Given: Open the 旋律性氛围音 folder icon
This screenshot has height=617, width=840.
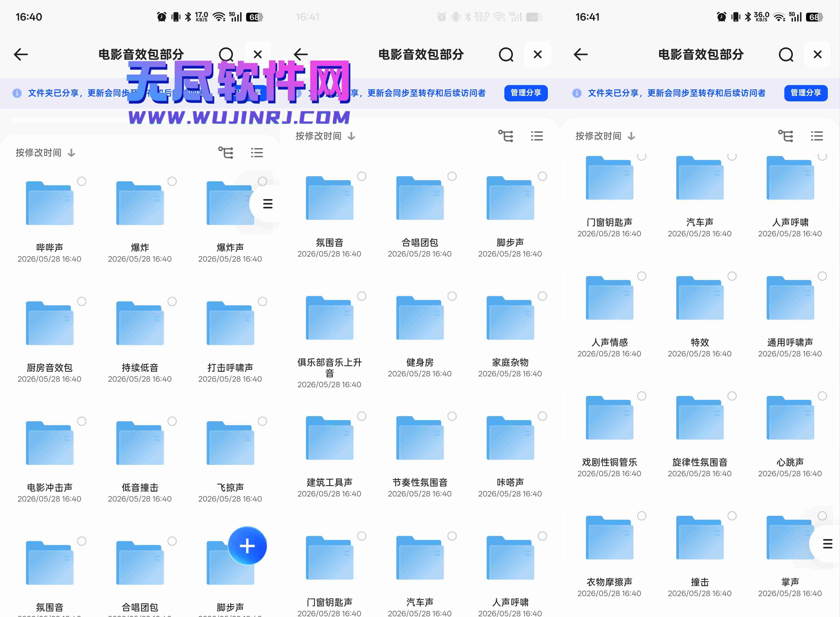Looking at the screenshot, I should click(x=700, y=417).
